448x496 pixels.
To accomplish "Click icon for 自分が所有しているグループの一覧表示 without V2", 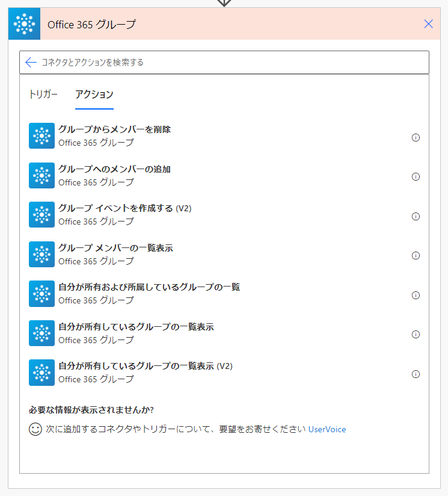I will coord(41,333).
